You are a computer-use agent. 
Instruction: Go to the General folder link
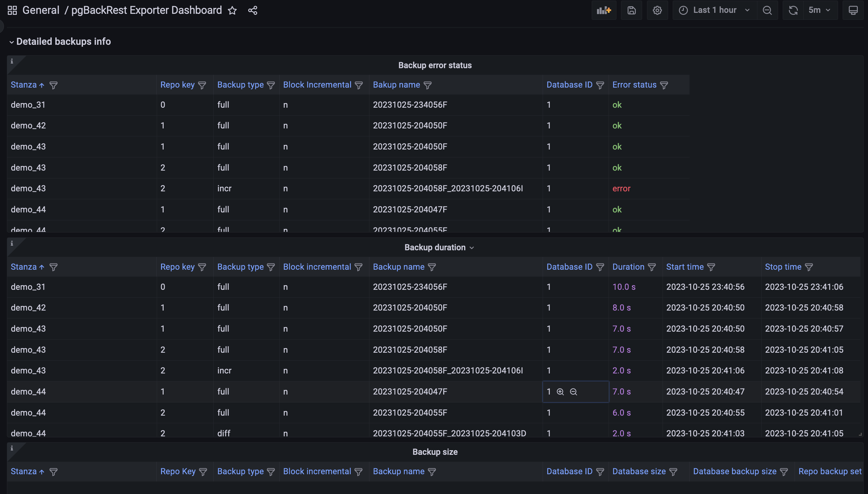[x=41, y=10]
